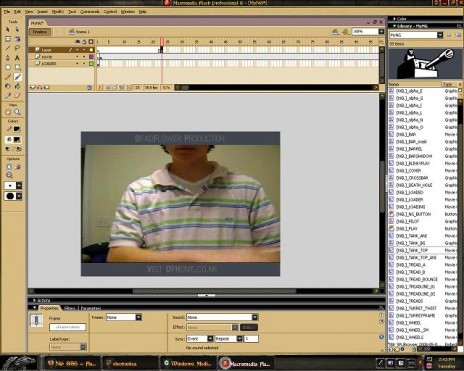Select the Lasso tool
The width and height of the screenshot is (464, 371).
pos(17,48)
